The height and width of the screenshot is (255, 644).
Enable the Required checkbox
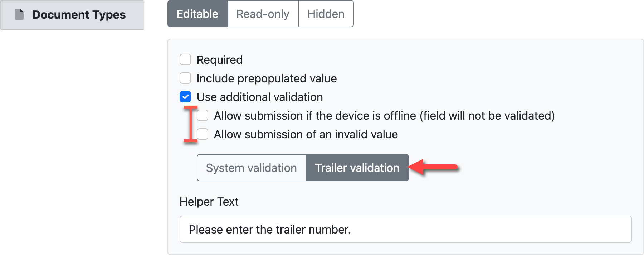coord(185,59)
